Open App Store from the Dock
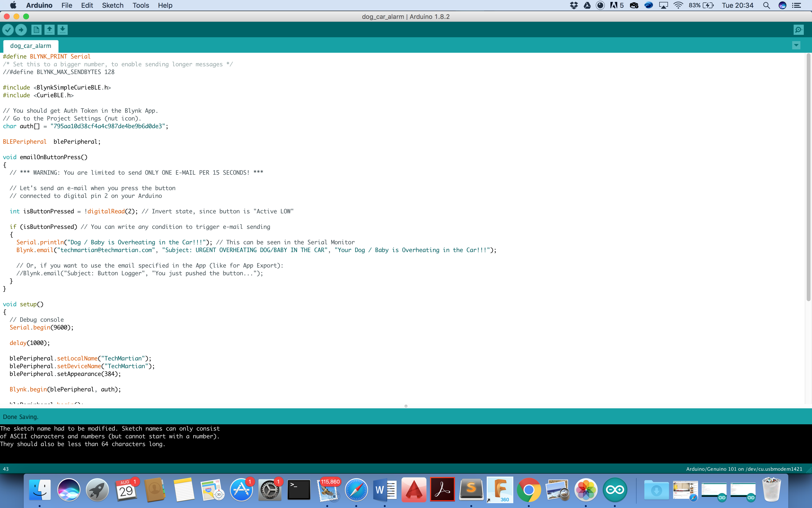The width and height of the screenshot is (812, 508). (x=241, y=490)
